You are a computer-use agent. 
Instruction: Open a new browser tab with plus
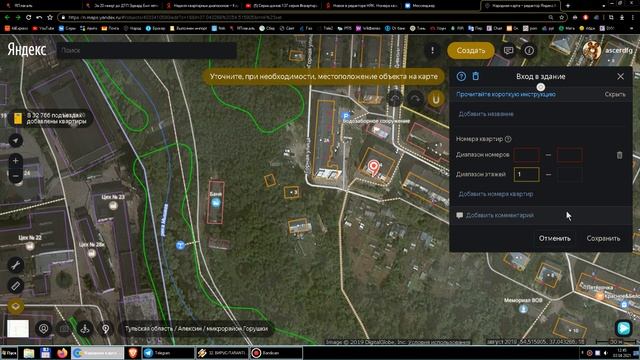568,6
